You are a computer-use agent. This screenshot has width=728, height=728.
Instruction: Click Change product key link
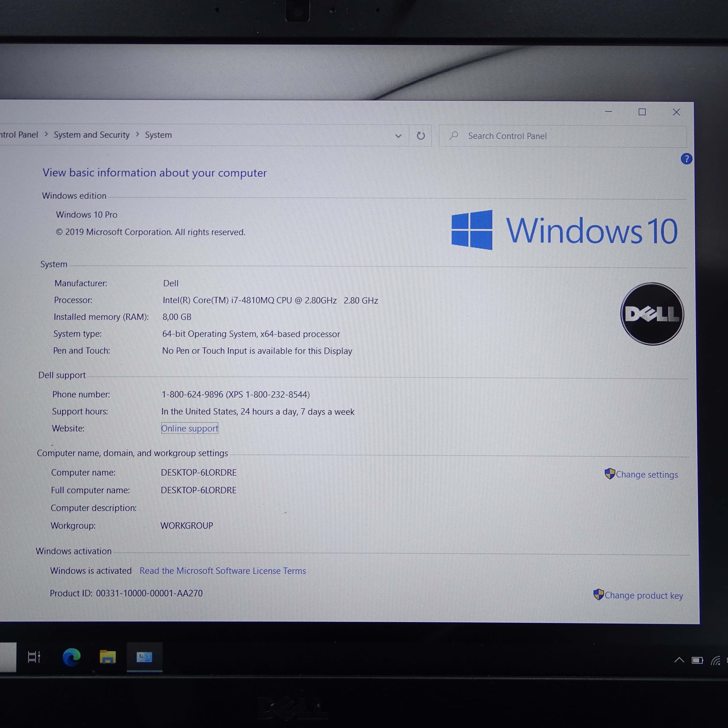[644, 595]
